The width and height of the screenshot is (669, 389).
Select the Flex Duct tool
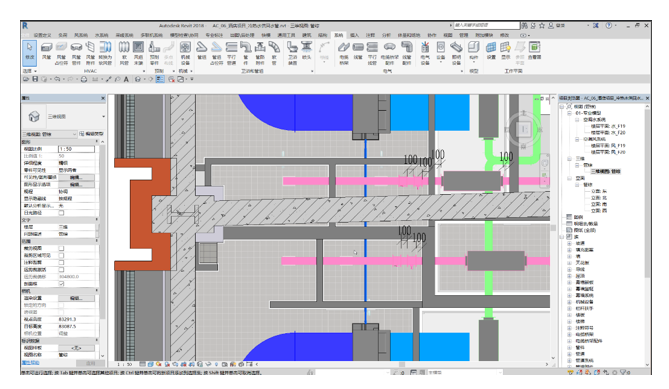[124, 52]
